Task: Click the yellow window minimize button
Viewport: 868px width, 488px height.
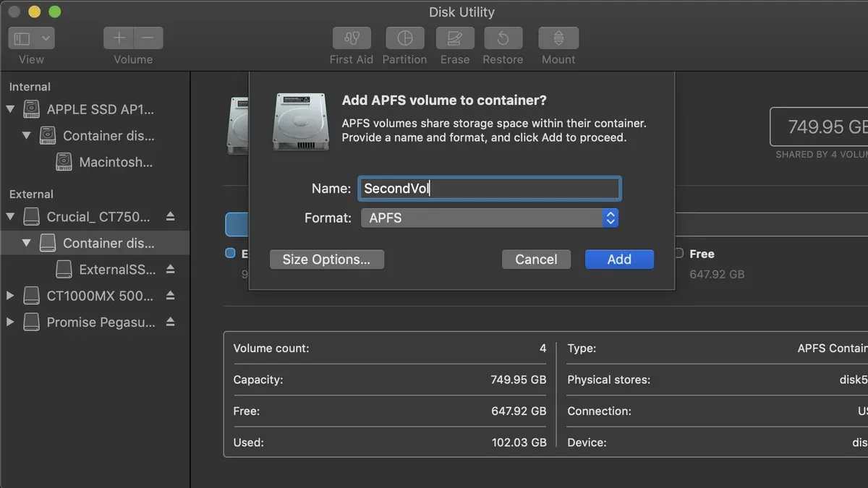Action: point(34,12)
